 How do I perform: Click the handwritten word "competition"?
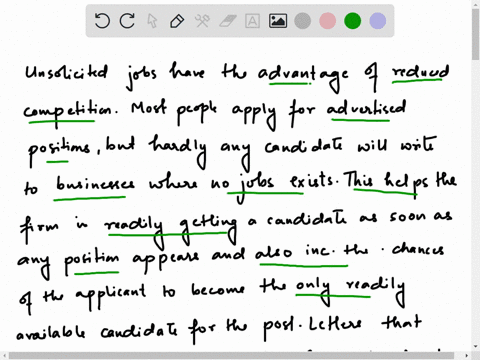(68, 113)
